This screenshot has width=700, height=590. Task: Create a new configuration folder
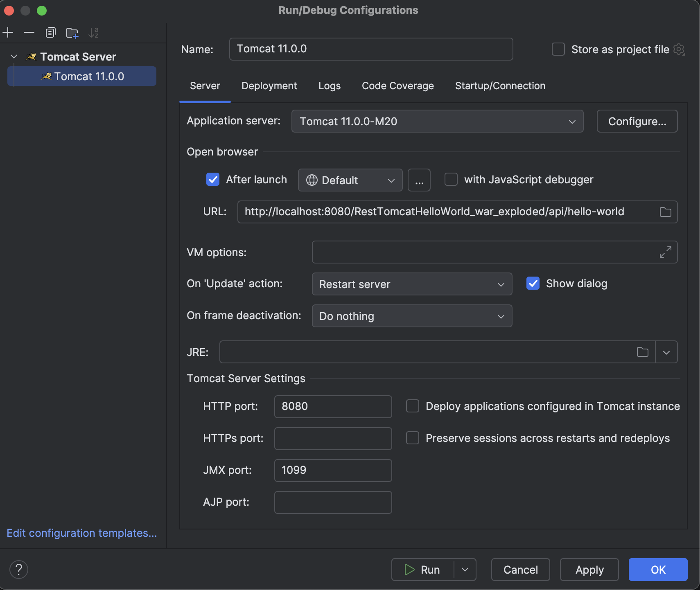pos(72,33)
